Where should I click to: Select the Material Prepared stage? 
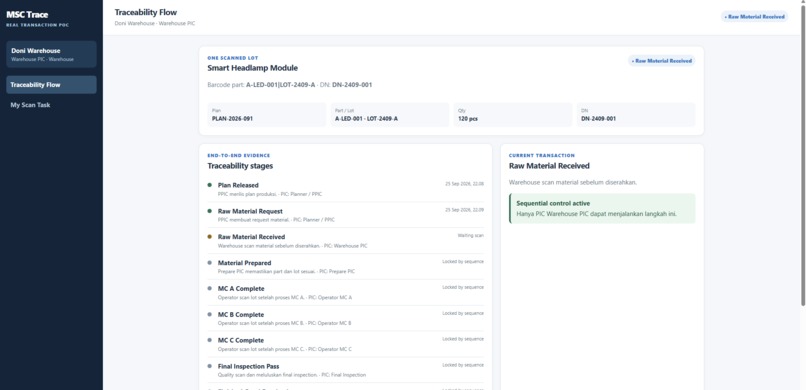[345, 267]
